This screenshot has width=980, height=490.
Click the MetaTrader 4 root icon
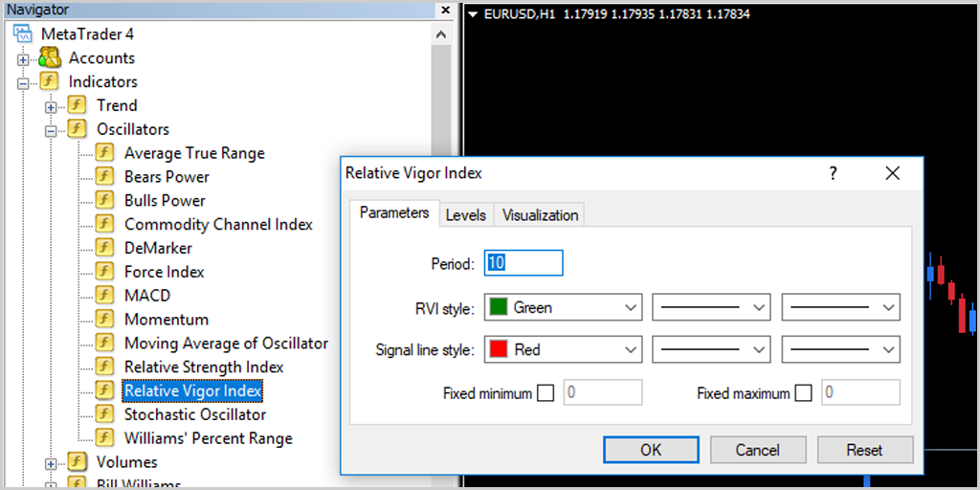pyautogui.click(x=23, y=33)
